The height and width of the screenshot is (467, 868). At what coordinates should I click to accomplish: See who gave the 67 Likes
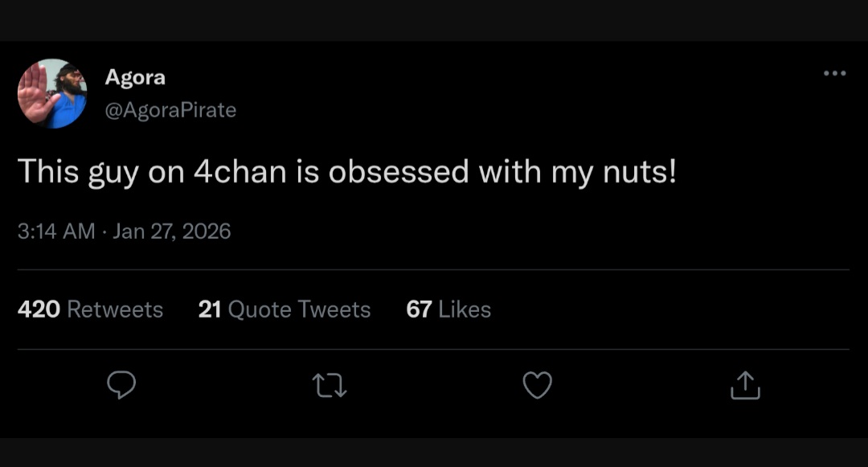(448, 309)
